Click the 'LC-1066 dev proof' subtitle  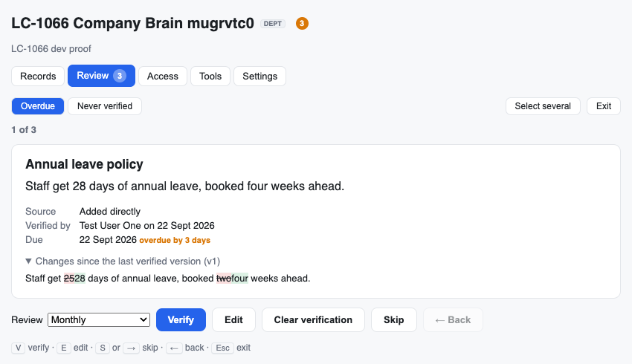(x=51, y=49)
